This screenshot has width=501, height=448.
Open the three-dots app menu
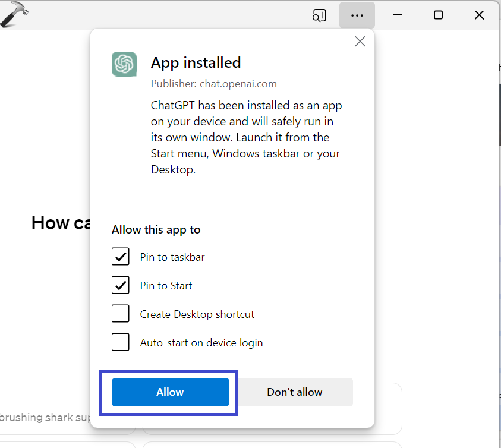pos(357,15)
